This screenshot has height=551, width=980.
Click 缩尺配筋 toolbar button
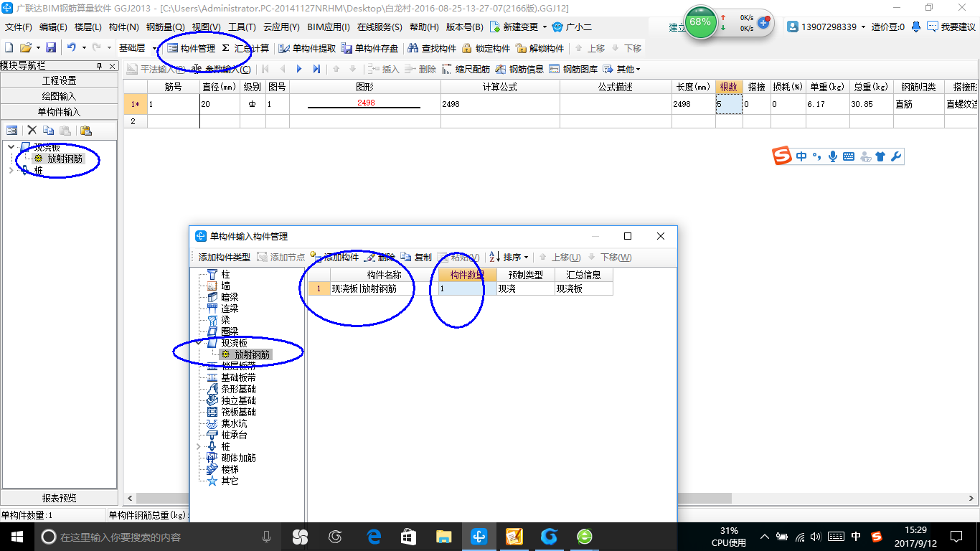click(x=466, y=70)
